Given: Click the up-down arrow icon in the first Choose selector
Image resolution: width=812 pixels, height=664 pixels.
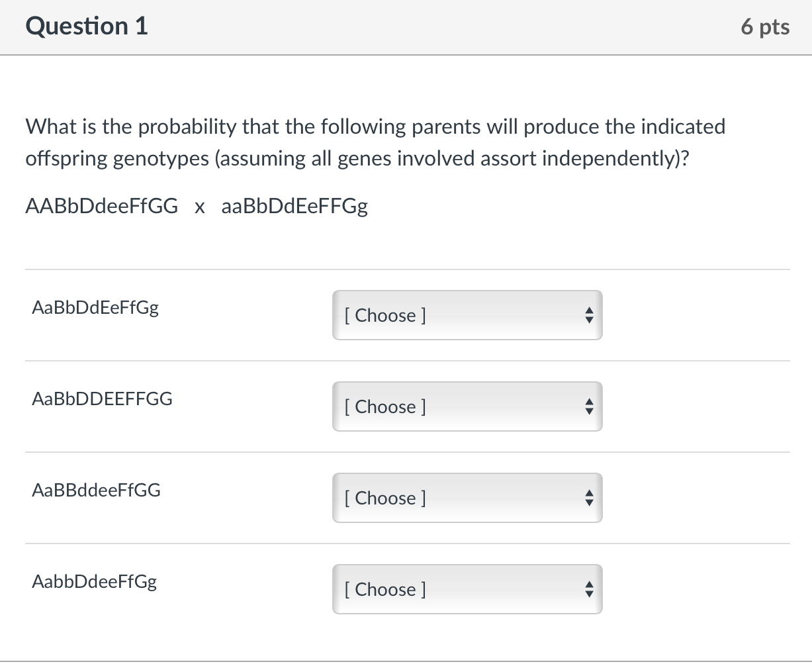Looking at the screenshot, I should coord(590,316).
